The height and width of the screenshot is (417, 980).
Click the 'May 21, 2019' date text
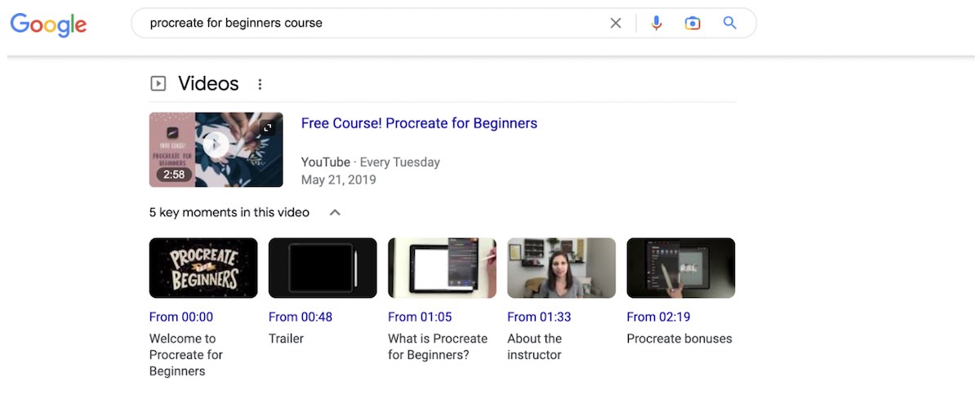[339, 180]
